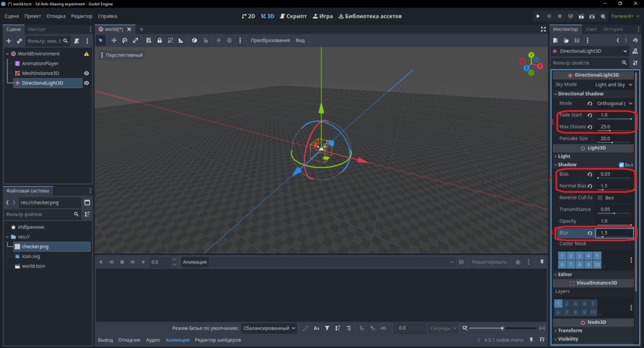Collapse the WorldEnvironment tree node
Viewport: 644px width, 348px height.
coord(8,54)
